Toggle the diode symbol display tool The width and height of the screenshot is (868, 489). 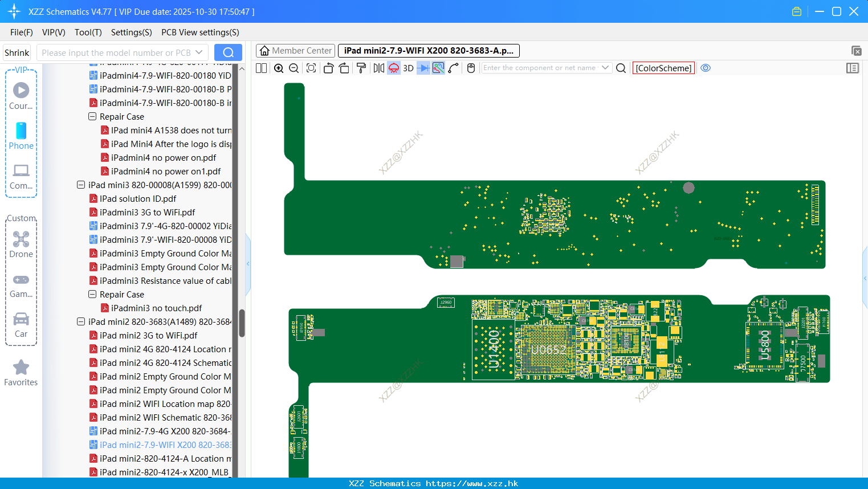(423, 68)
